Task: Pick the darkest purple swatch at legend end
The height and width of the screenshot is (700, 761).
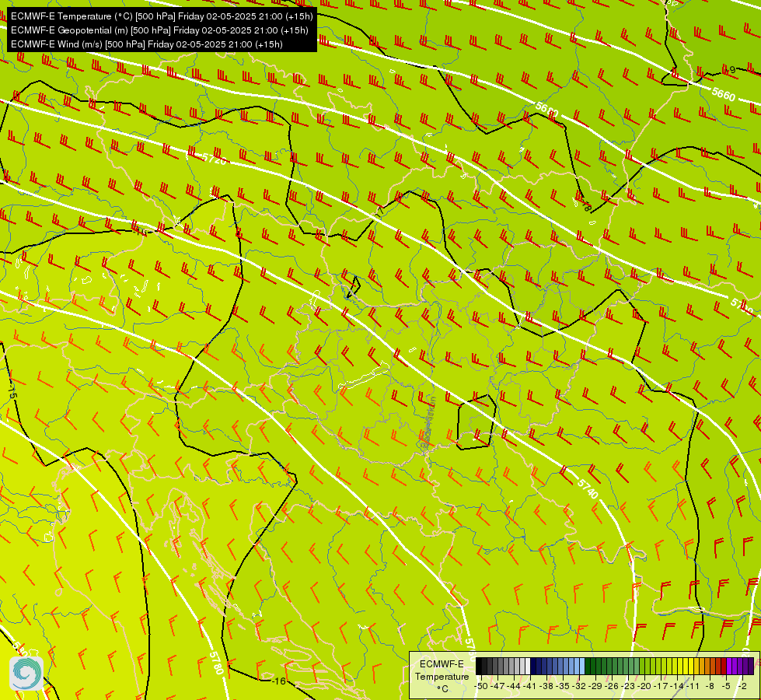Action: pos(752,666)
